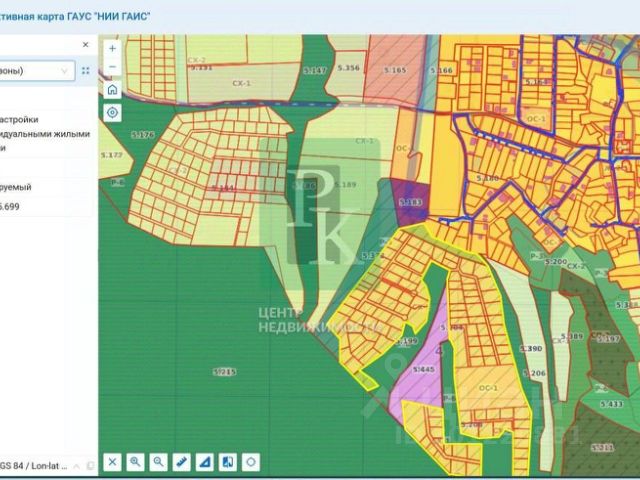Click the X clear tool in bottom toolbar

click(x=112, y=462)
